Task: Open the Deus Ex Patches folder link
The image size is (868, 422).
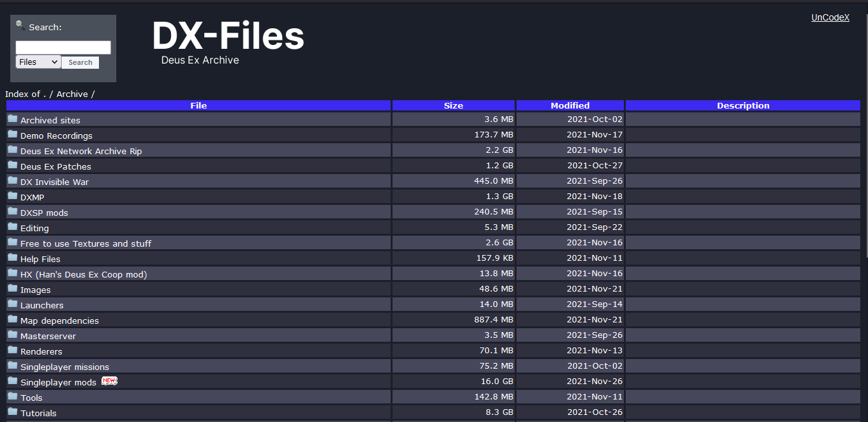Action: point(56,166)
